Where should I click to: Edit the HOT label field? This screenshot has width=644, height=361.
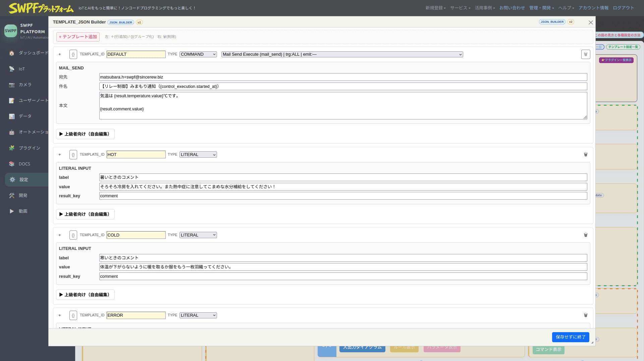click(343, 177)
